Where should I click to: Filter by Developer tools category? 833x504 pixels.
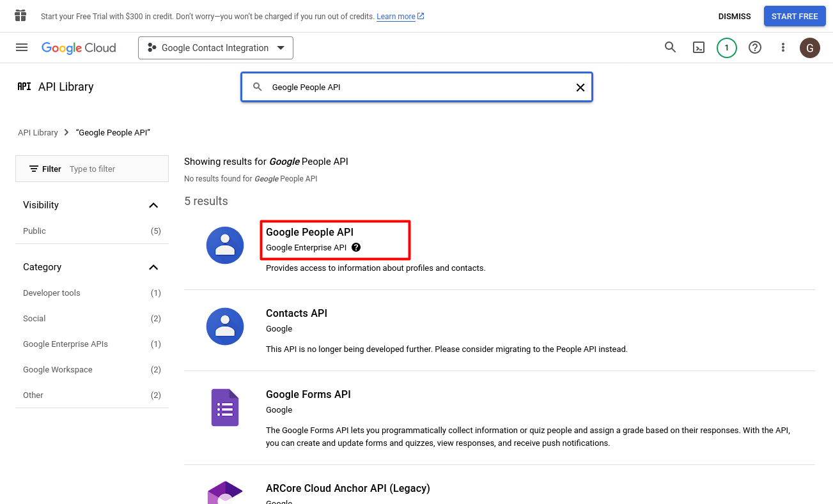click(52, 293)
